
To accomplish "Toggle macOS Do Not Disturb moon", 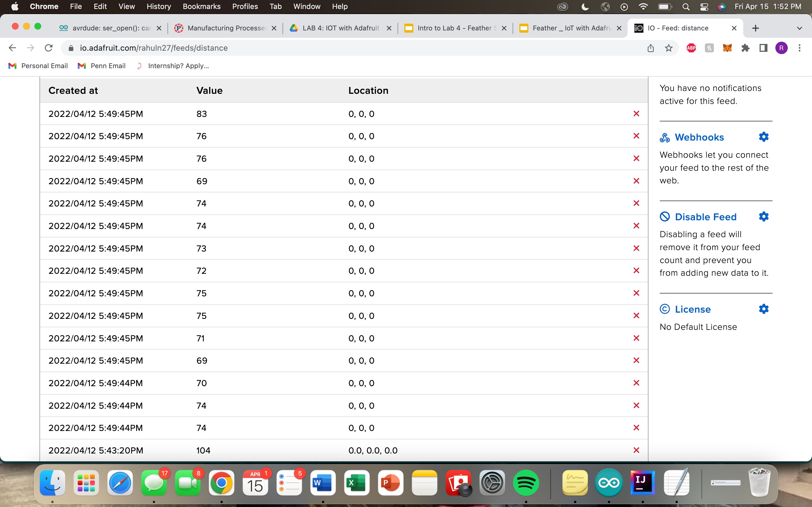I will pyautogui.click(x=585, y=7).
